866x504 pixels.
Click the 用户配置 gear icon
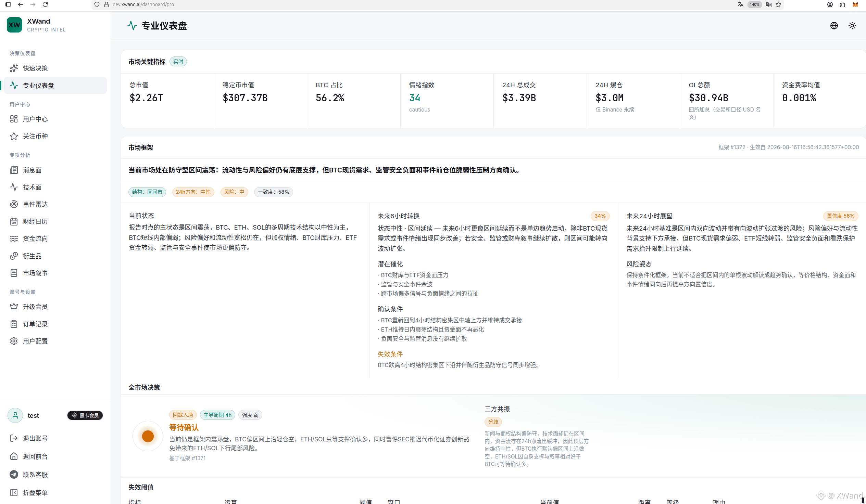[14, 341]
